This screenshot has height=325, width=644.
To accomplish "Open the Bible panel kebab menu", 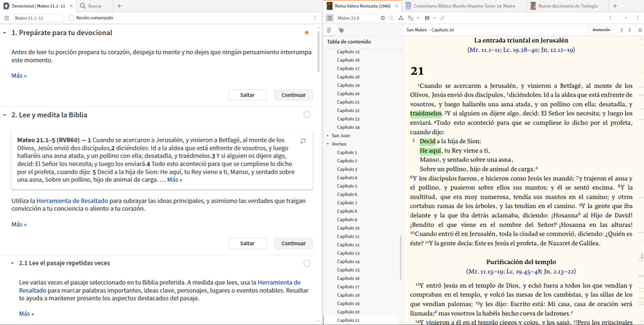I will 638,18.
